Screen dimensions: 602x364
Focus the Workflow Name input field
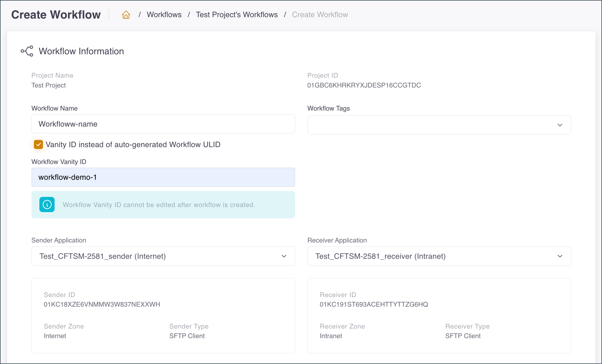tap(163, 124)
